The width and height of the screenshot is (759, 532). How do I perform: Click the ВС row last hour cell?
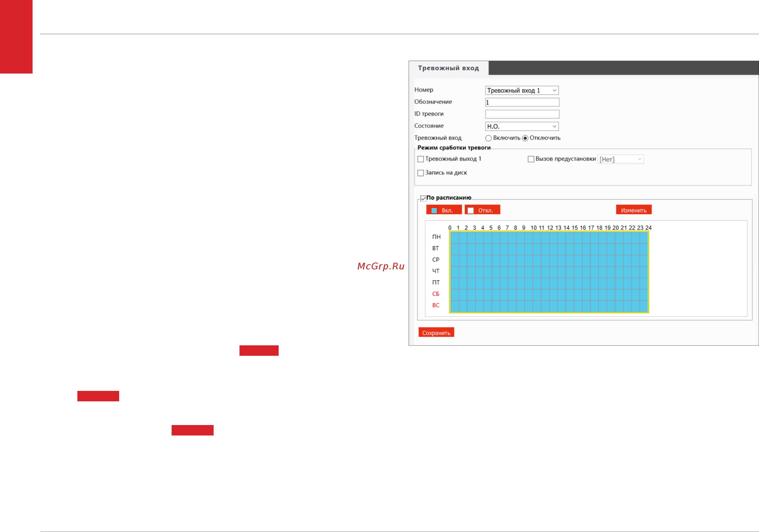point(644,306)
